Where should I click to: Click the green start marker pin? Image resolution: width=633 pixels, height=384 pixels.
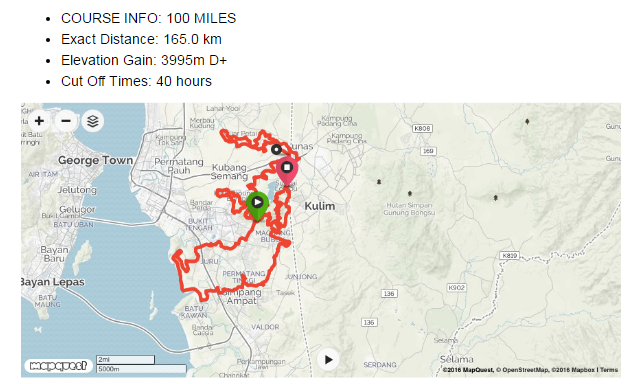click(257, 206)
